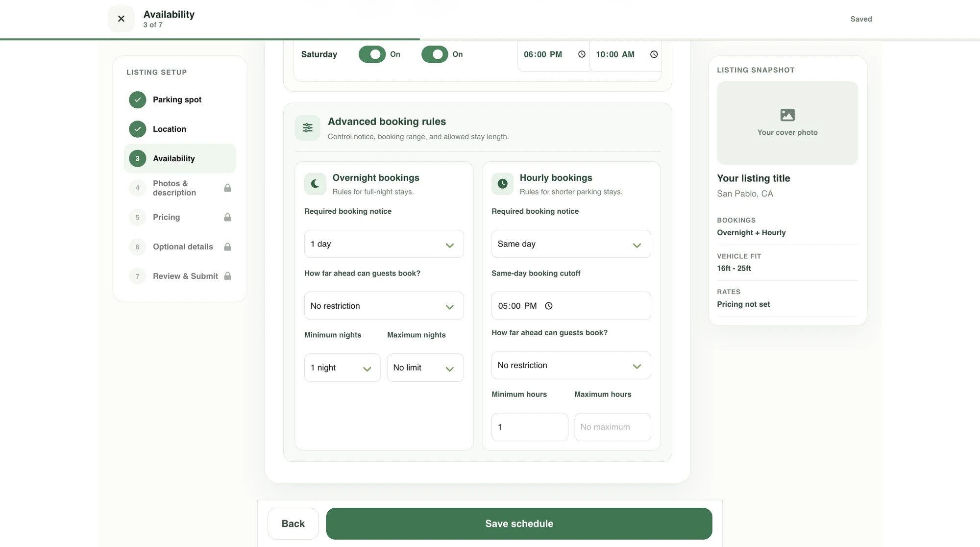Open Maximum nights 'No limit' dropdown
The width and height of the screenshot is (980, 547).
pos(425,368)
